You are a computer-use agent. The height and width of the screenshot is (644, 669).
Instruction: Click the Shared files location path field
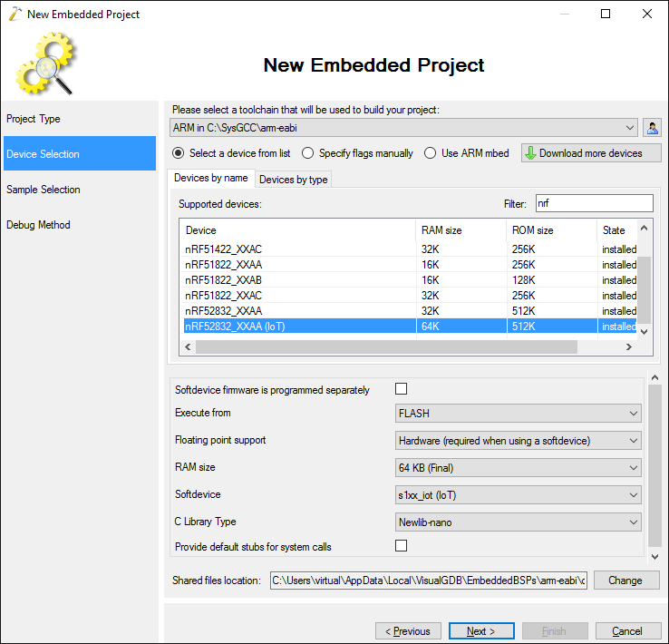point(429,581)
